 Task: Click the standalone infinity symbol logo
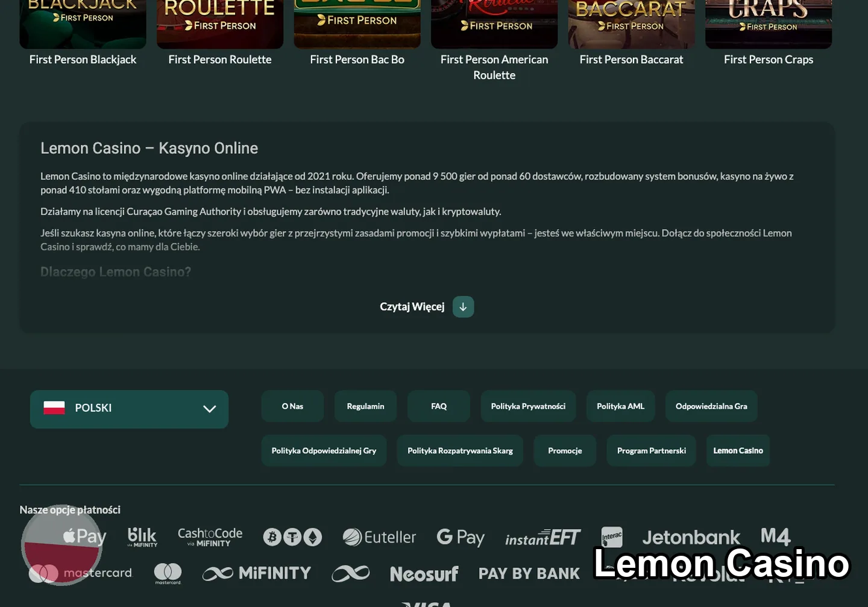[351, 573]
